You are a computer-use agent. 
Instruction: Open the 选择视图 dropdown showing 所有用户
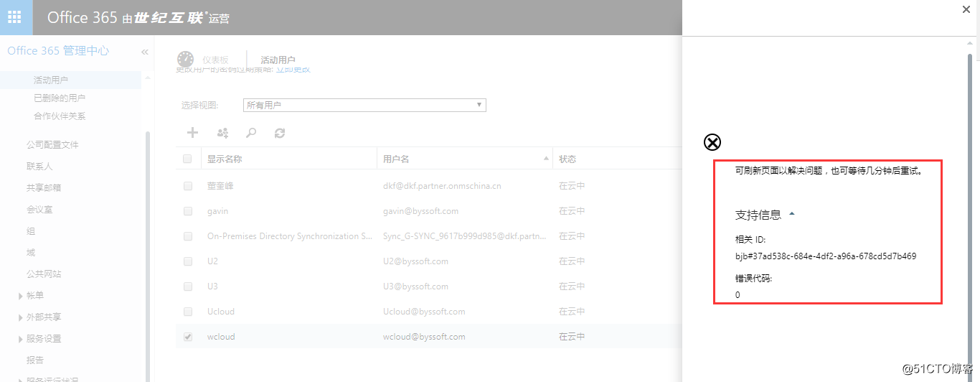[x=364, y=105]
